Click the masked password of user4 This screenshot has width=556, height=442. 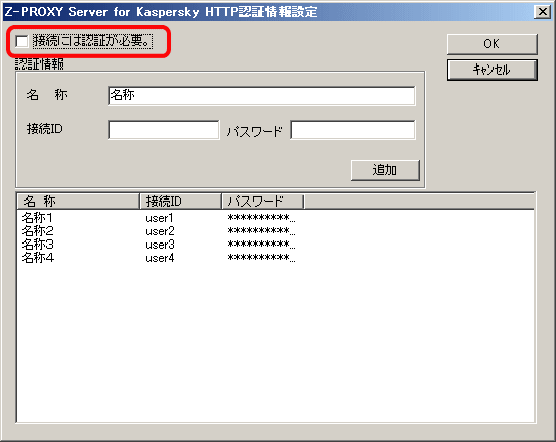click(x=261, y=258)
